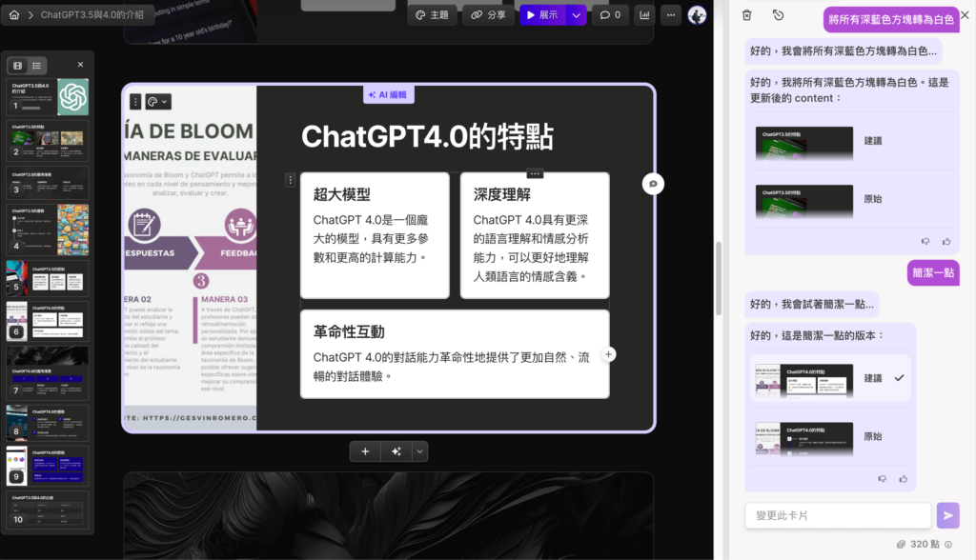Switch sidebar to filmstrip view
This screenshot has height=560, width=976.
(16, 65)
